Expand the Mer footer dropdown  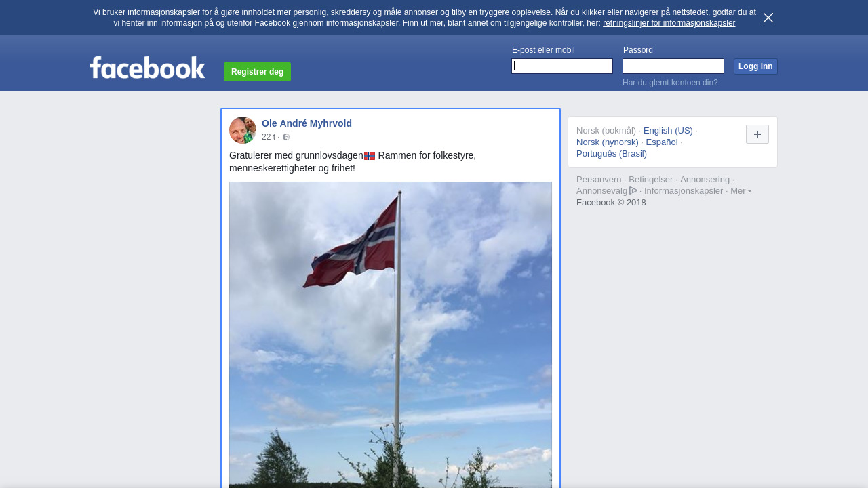pyautogui.click(x=741, y=190)
